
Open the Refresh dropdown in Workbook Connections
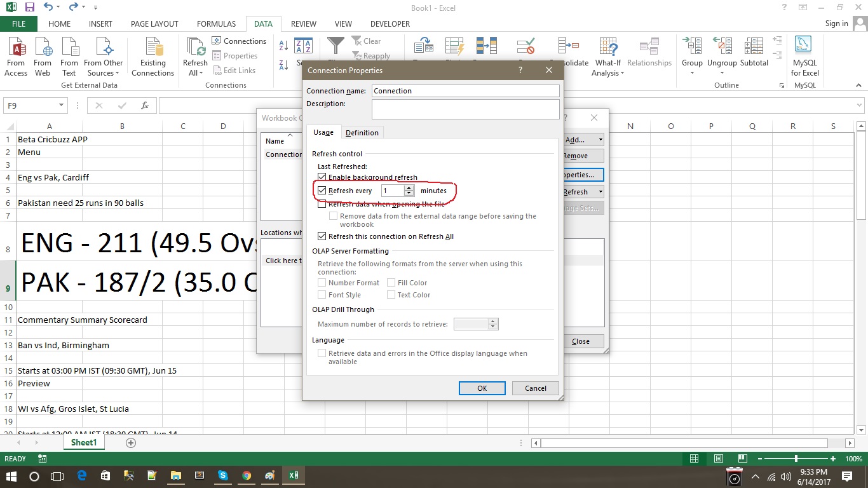(600, 192)
